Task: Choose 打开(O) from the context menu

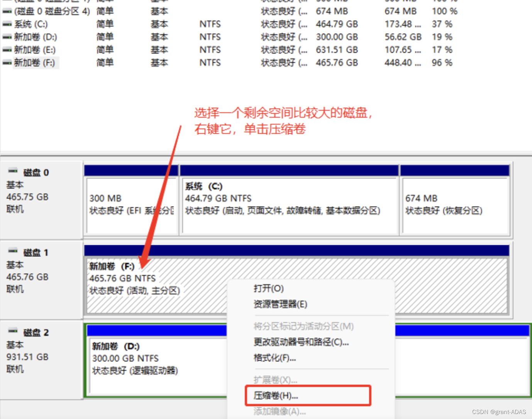Action: (x=269, y=288)
